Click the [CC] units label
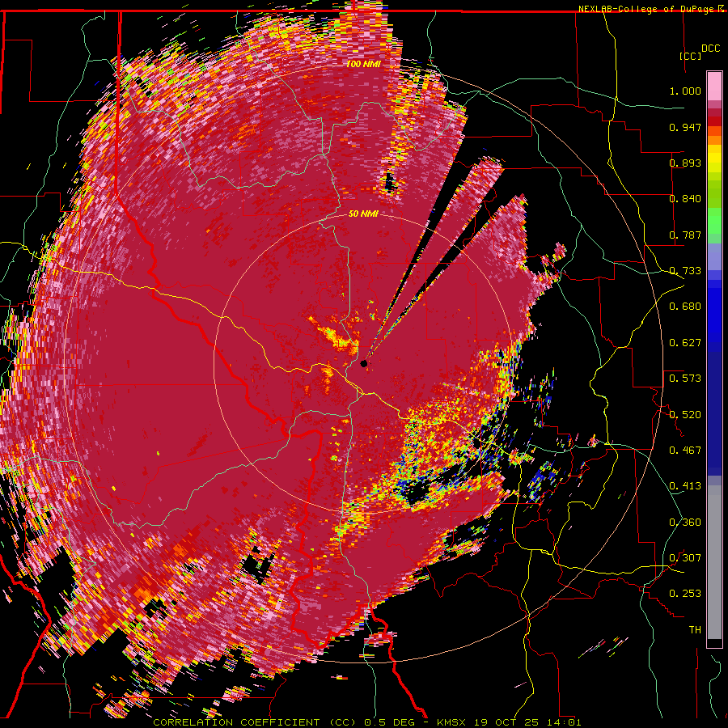The image size is (728, 728). [690, 56]
